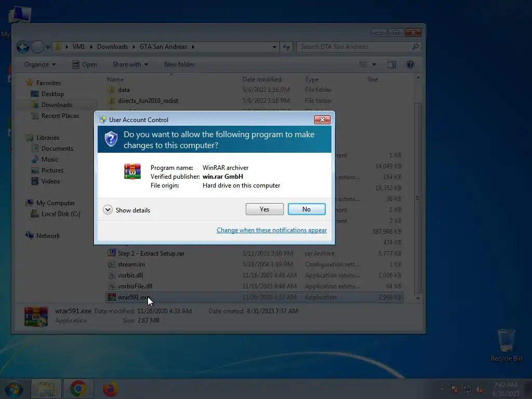The width and height of the screenshot is (532, 399).
Task: Toggle the preview pane icon
Action: click(x=392, y=64)
